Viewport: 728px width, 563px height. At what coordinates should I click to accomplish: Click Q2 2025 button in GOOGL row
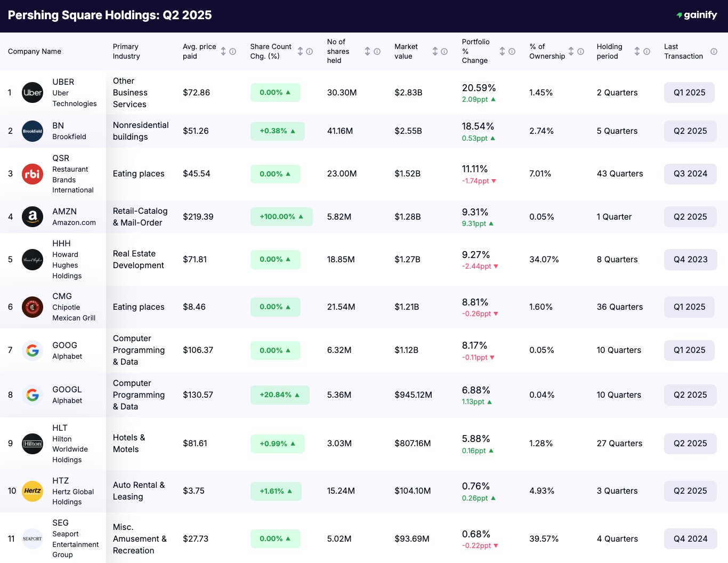(x=690, y=395)
